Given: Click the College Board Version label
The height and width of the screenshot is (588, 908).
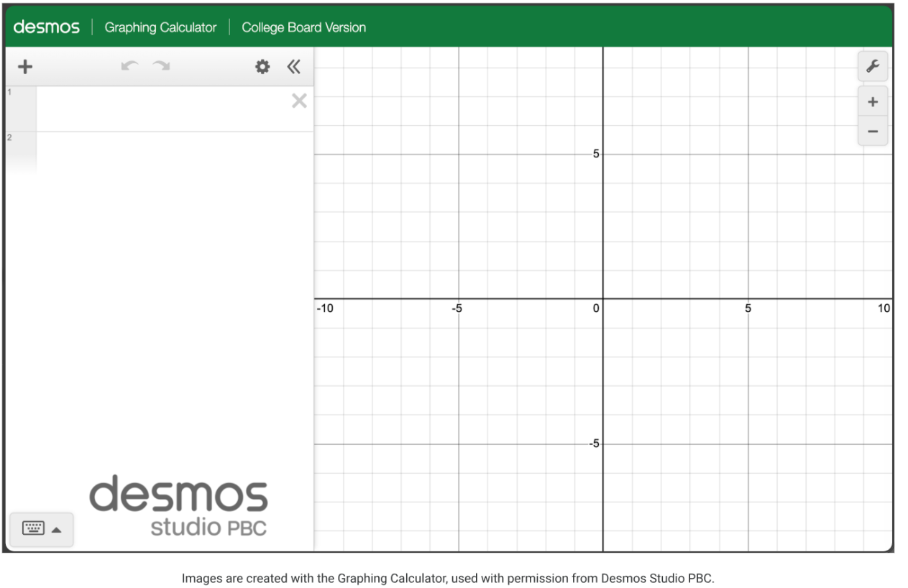Looking at the screenshot, I should [x=303, y=27].
